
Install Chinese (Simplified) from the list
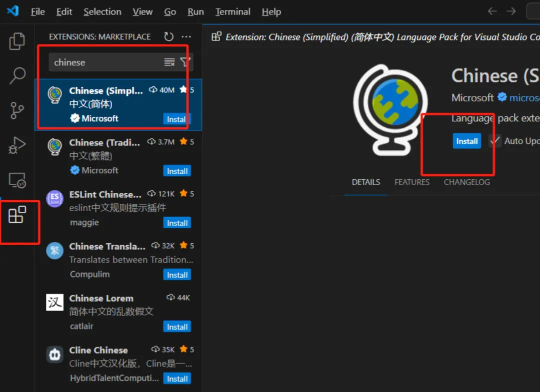point(176,119)
